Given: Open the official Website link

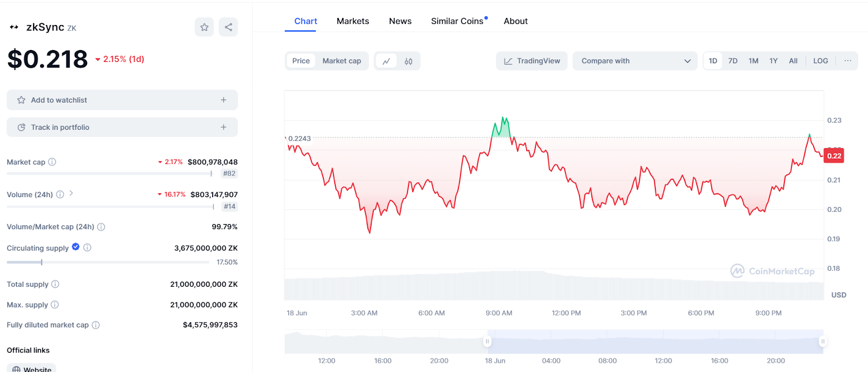Looking at the screenshot, I should [x=31, y=369].
